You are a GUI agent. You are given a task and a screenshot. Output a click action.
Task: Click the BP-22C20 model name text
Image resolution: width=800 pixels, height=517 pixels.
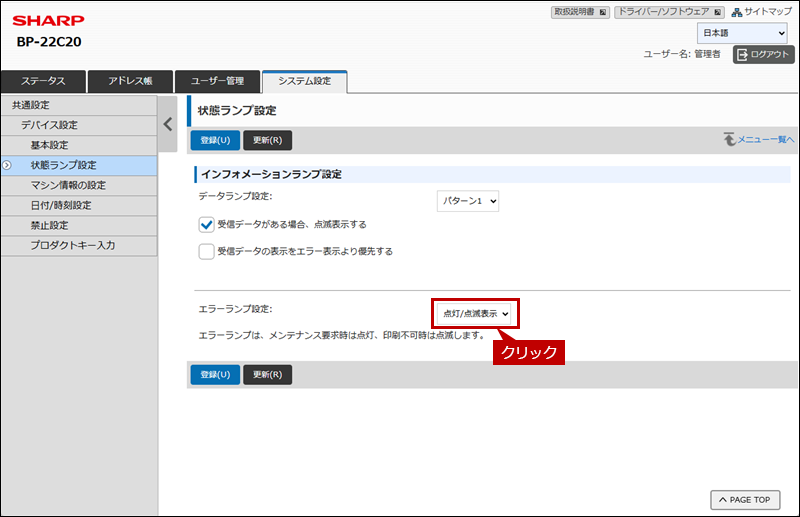click(x=49, y=42)
